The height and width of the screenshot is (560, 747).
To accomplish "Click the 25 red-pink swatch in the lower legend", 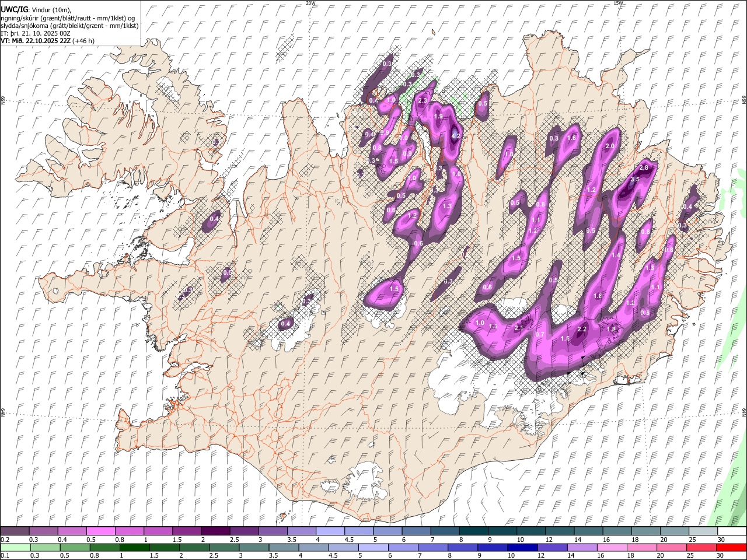I will coord(701,547).
